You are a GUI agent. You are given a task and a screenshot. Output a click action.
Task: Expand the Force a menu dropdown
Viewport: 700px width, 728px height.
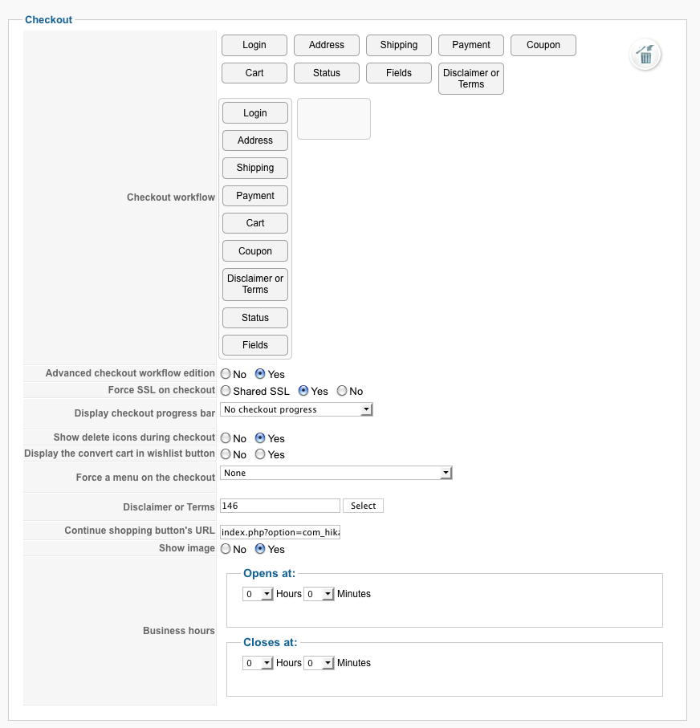pos(336,474)
